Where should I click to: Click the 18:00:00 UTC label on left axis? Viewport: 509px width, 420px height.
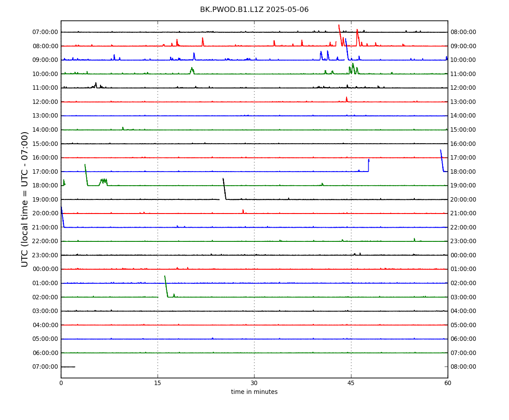point(45,186)
